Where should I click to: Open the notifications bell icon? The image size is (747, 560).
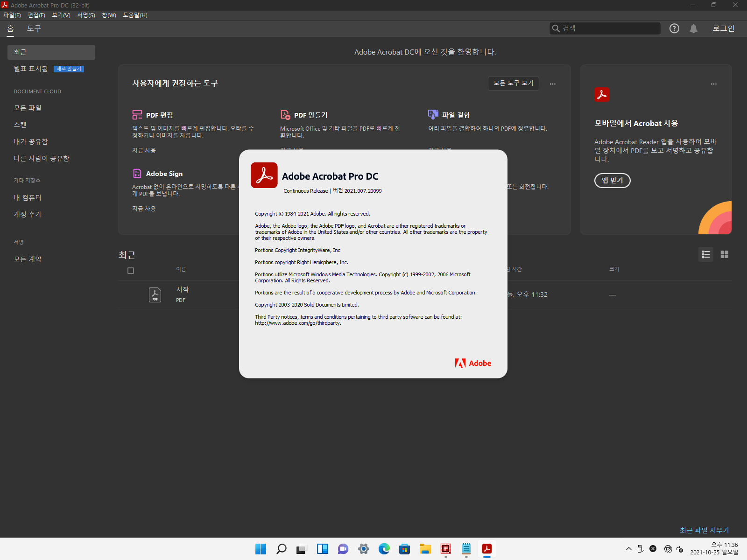click(694, 28)
